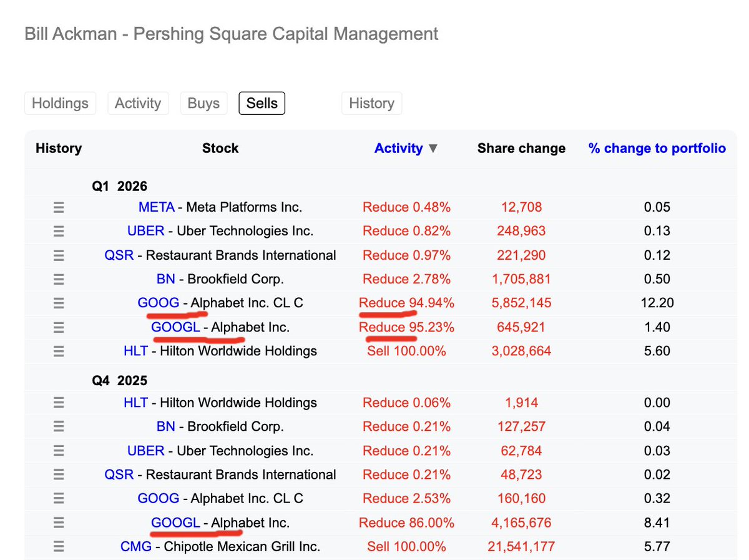The image size is (749, 560).
Task: Open GOOG ticker link in Q1 2026
Action: (x=159, y=303)
